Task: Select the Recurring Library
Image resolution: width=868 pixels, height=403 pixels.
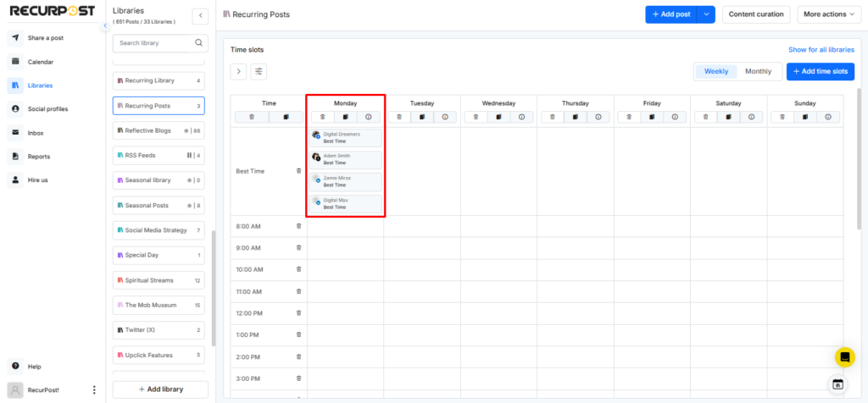Action: coord(159,80)
